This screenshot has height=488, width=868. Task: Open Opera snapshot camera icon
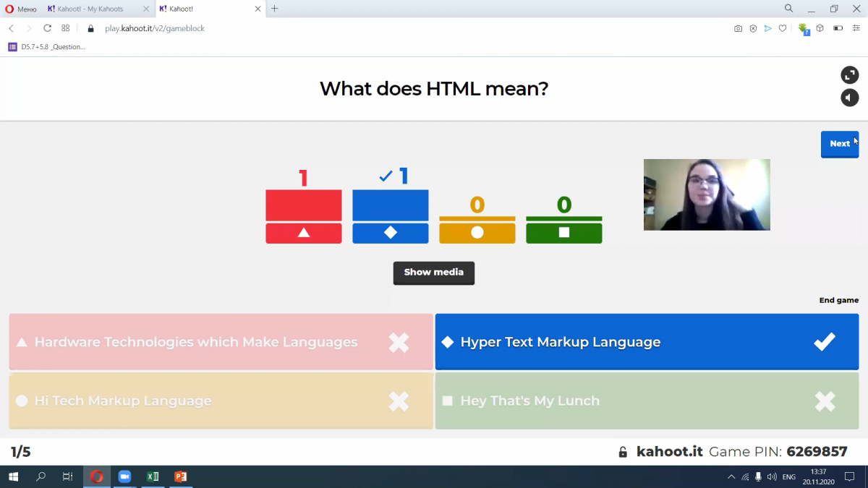point(738,29)
